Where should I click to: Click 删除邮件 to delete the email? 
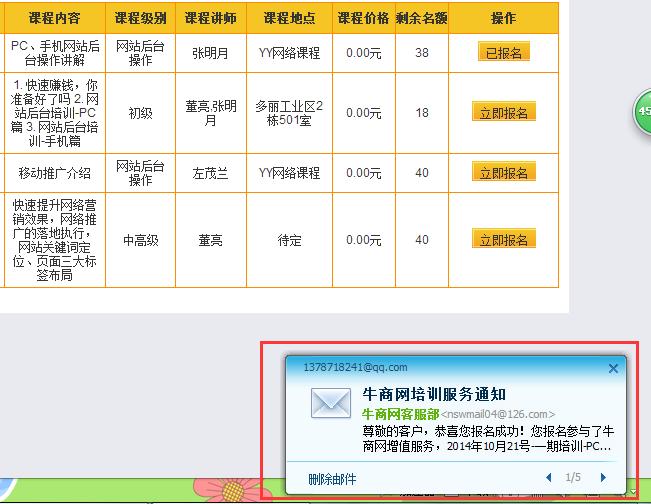tap(332, 479)
